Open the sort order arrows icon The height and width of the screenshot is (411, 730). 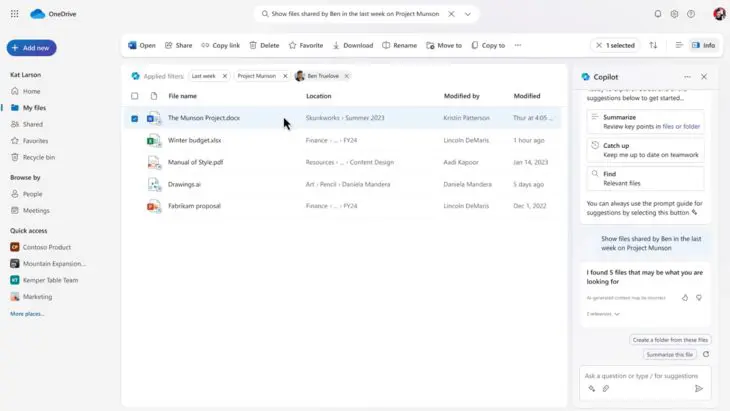(x=653, y=45)
